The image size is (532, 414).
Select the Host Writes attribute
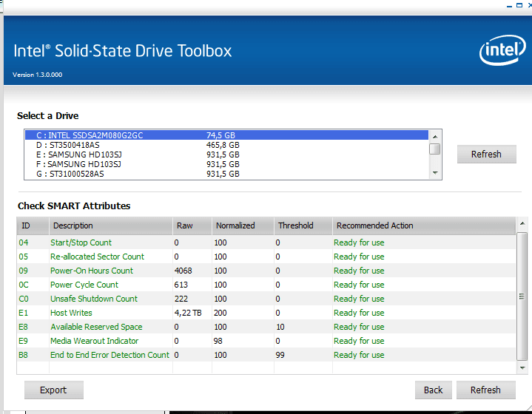(x=266, y=313)
